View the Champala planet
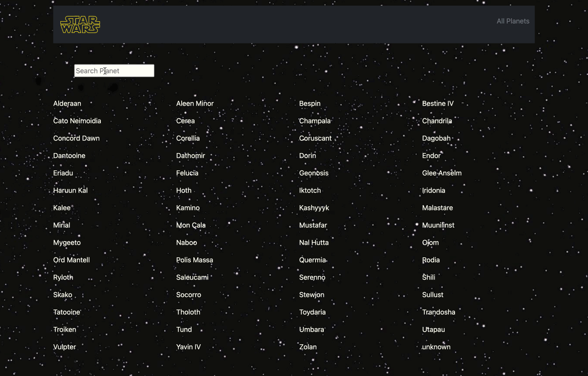 315,121
